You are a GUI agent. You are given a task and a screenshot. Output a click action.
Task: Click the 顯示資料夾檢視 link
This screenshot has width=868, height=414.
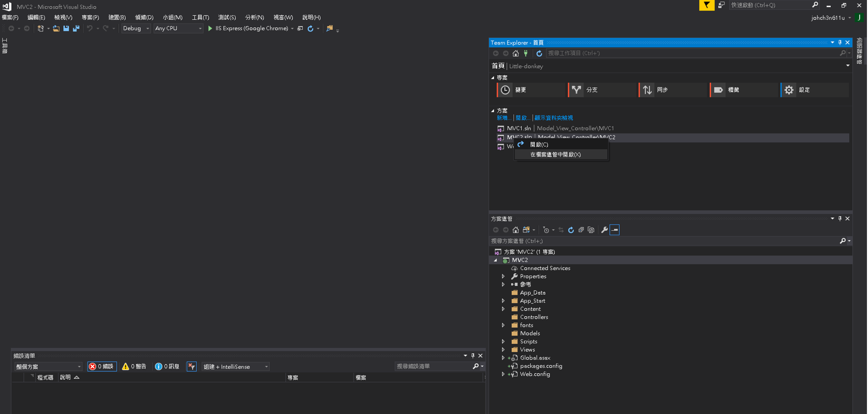[x=554, y=118]
